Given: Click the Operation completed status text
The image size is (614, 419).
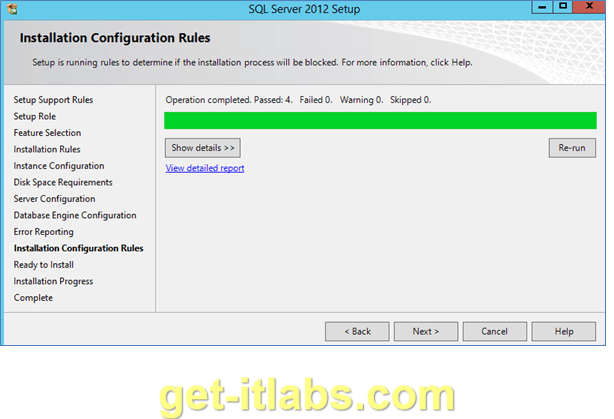Looking at the screenshot, I should click(298, 100).
